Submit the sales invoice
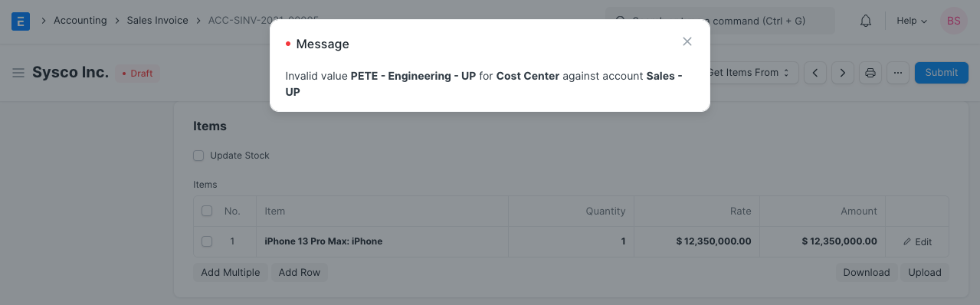Screen dimensions: 980x305 tap(942, 73)
